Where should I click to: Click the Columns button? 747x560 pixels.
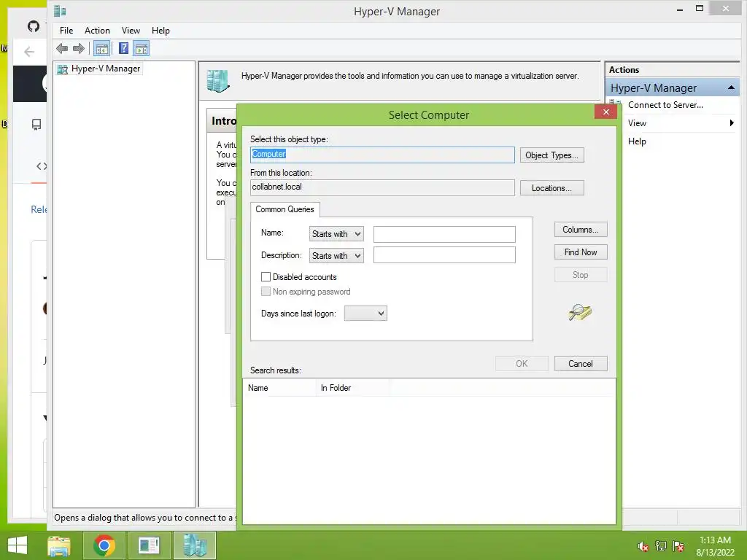pos(581,230)
